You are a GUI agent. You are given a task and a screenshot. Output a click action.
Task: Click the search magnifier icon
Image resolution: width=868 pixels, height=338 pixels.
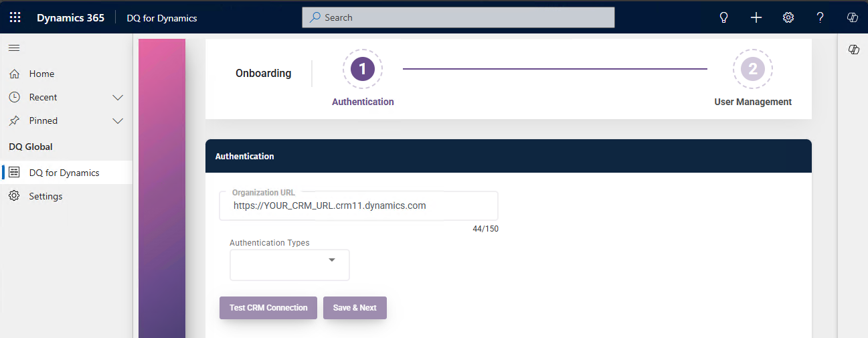(315, 17)
